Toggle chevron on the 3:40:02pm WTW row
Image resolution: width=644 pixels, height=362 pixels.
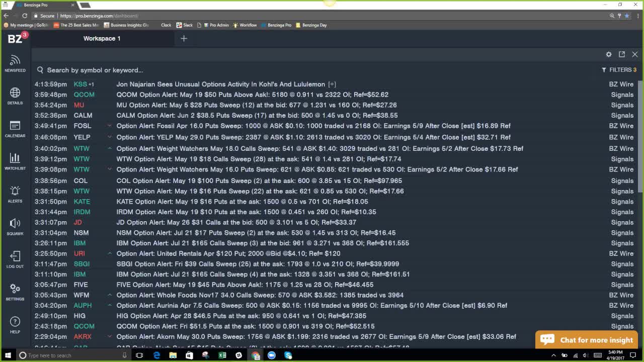(x=109, y=148)
